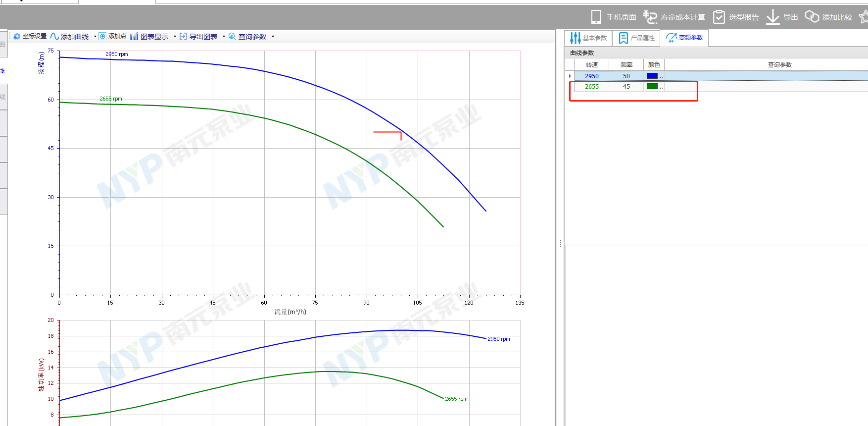
Task: Click the star favorite icon at top right
Action: tap(864, 17)
